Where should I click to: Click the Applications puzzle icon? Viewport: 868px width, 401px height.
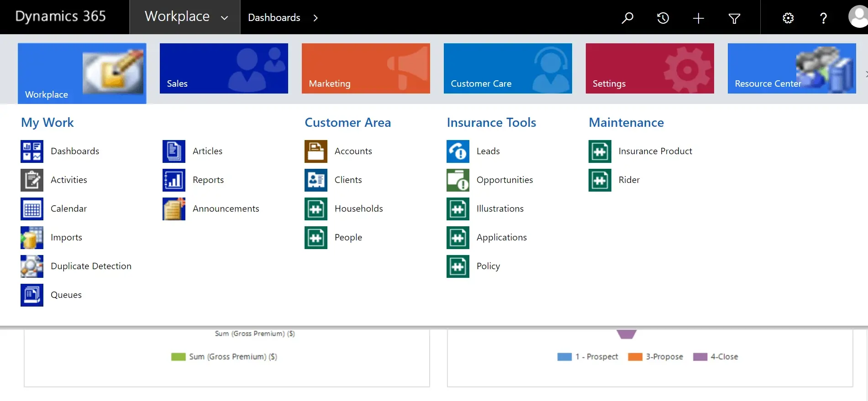458,238
